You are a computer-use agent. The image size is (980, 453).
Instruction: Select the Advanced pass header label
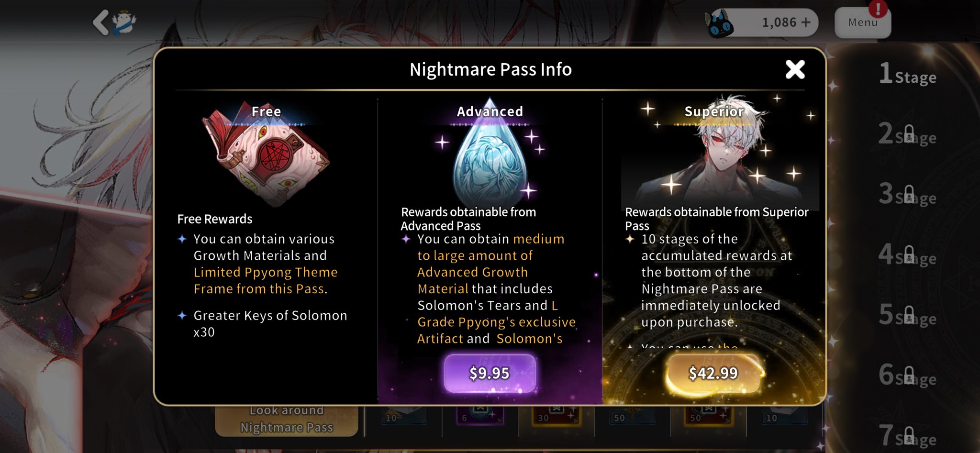(x=490, y=111)
